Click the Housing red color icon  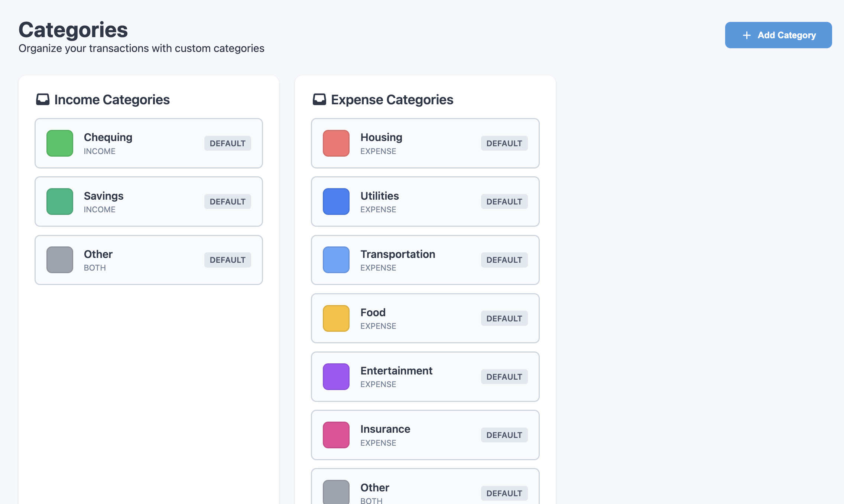click(336, 143)
